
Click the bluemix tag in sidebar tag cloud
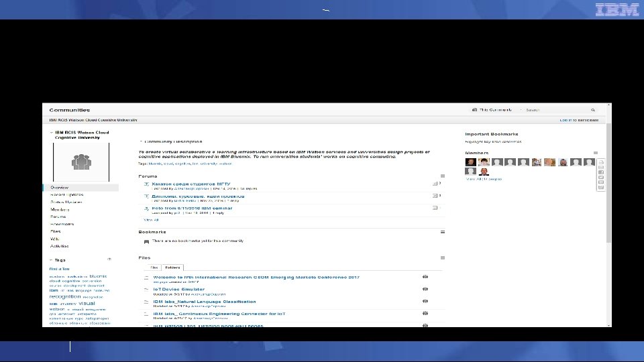click(98, 276)
